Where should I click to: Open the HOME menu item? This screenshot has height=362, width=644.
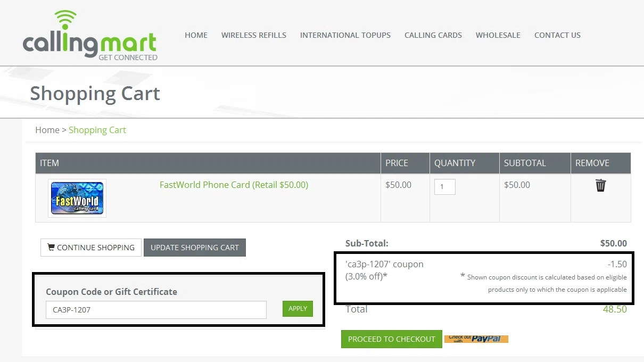(x=196, y=35)
